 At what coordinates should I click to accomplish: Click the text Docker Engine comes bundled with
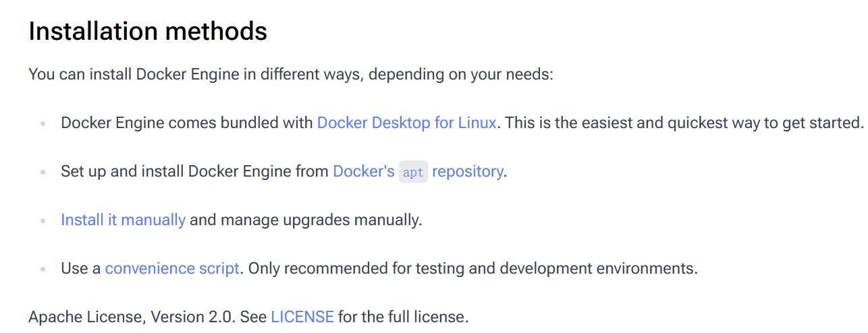[x=187, y=123]
